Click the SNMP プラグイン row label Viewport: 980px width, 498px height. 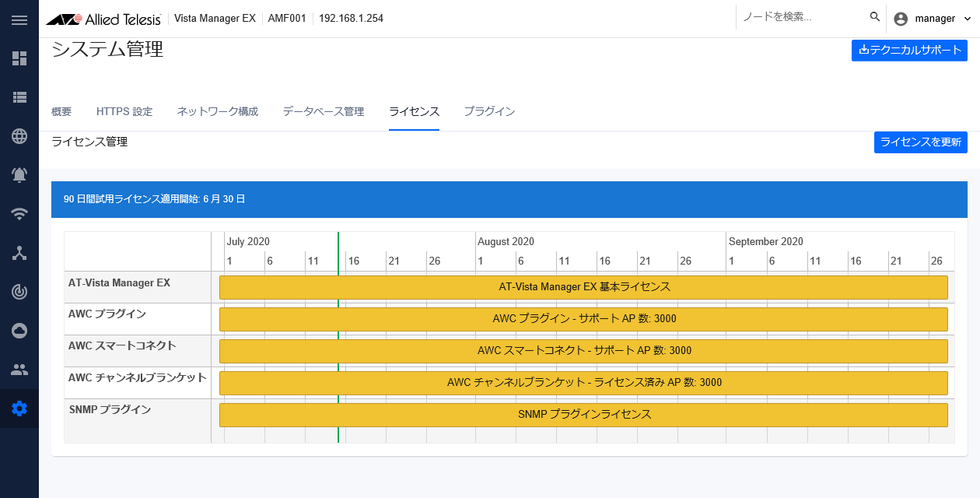pyautogui.click(x=110, y=409)
